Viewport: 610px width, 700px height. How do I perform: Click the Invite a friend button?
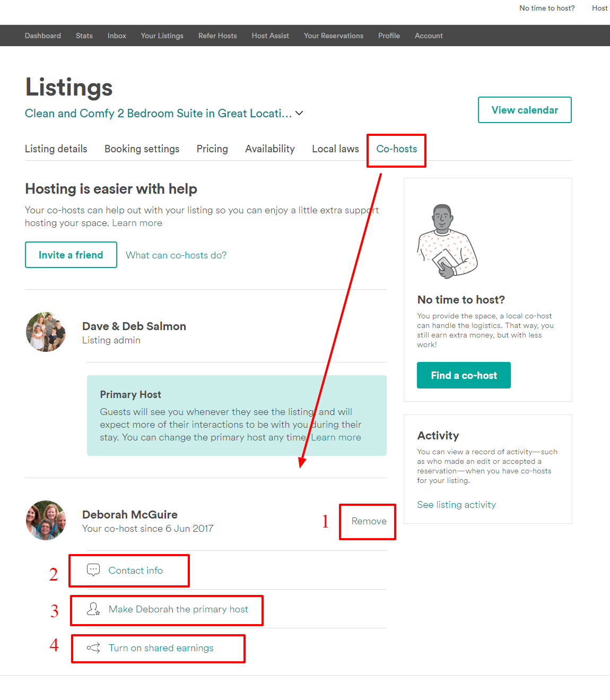71,255
